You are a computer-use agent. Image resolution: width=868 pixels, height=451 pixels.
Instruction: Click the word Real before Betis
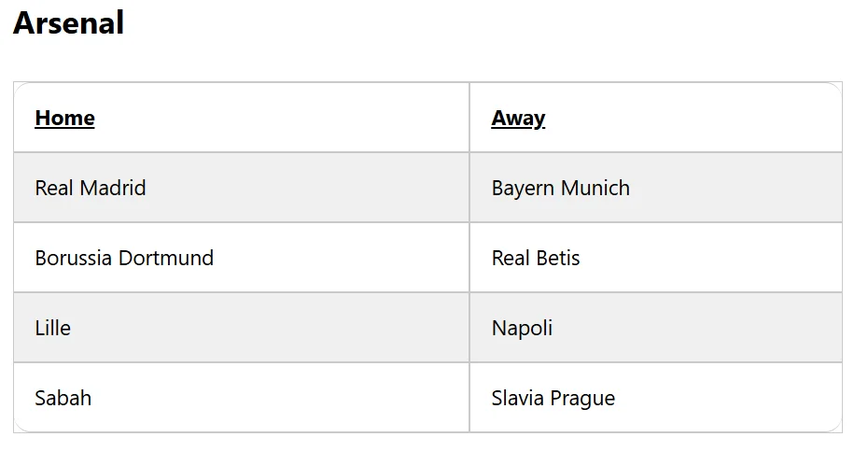click(511, 258)
